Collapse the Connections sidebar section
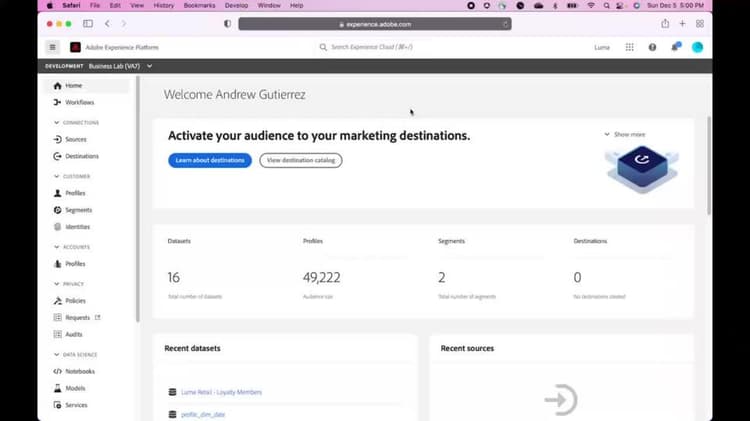 pyautogui.click(x=56, y=122)
